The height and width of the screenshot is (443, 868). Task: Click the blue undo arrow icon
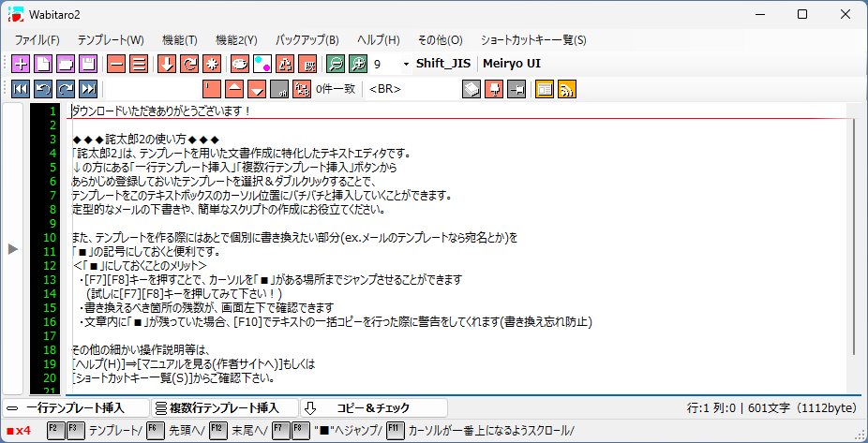43,89
